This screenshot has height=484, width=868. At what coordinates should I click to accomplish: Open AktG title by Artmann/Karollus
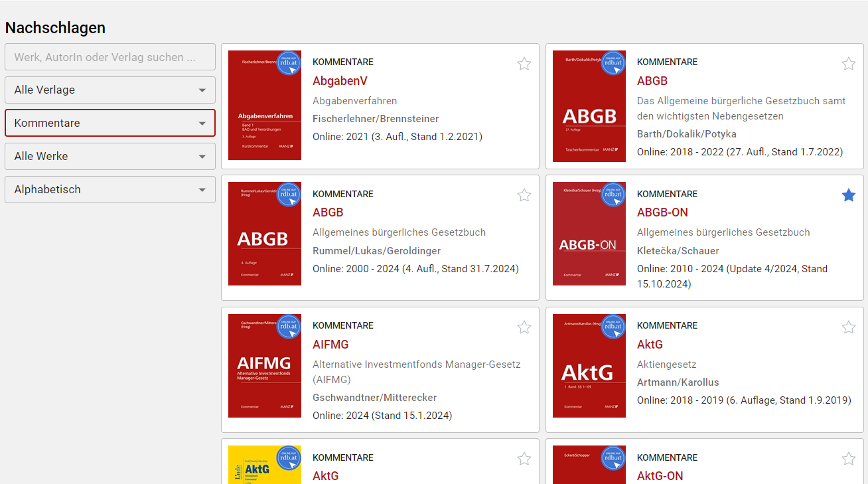coord(650,345)
